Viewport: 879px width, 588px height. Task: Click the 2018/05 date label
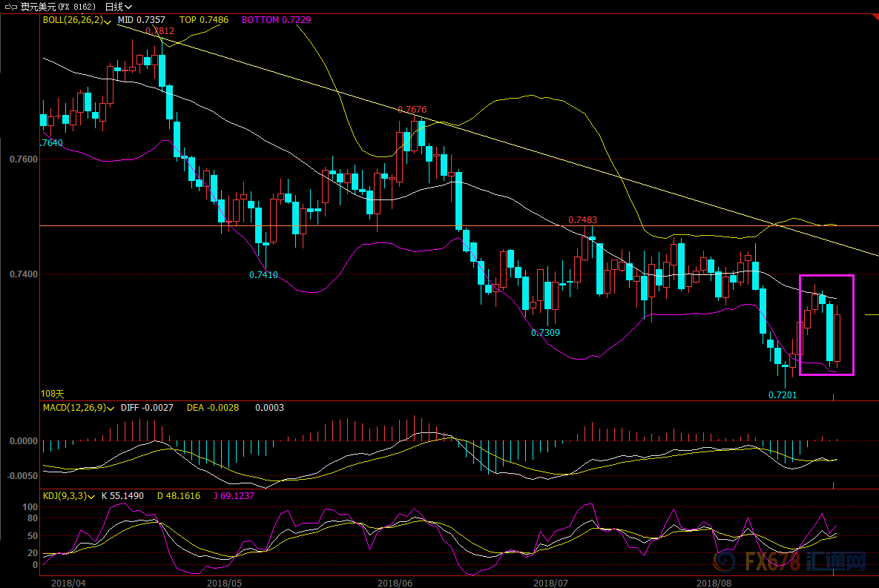224,583
